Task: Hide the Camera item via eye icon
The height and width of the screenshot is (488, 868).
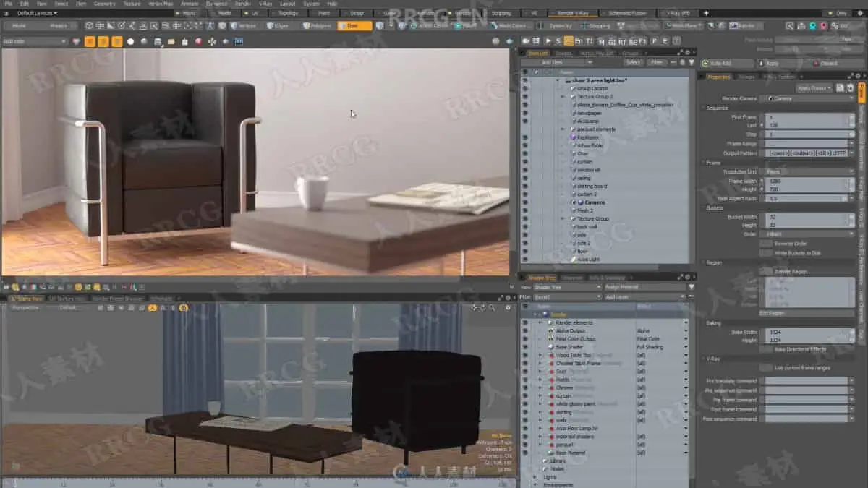Action: pos(524,202)
